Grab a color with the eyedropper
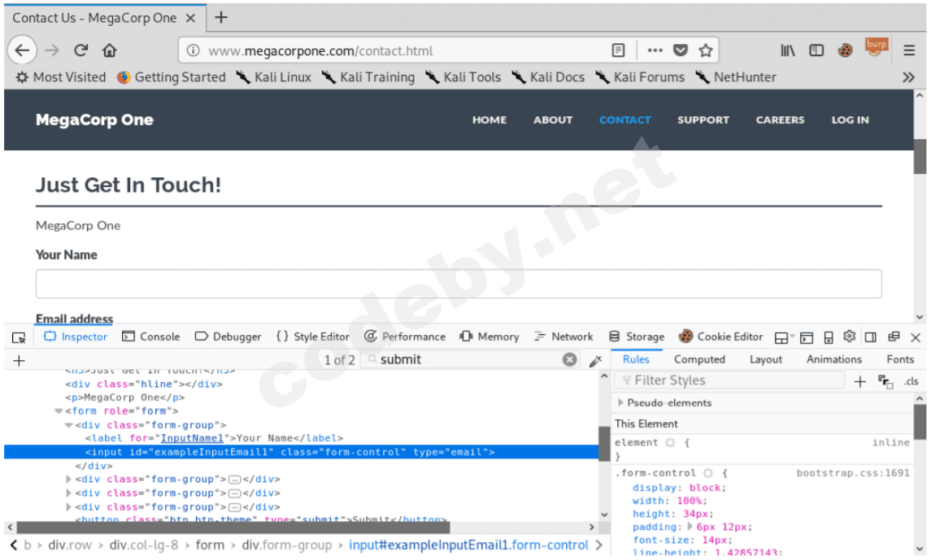The height and width of the screenshot is (560, 931). coord(595,361)
